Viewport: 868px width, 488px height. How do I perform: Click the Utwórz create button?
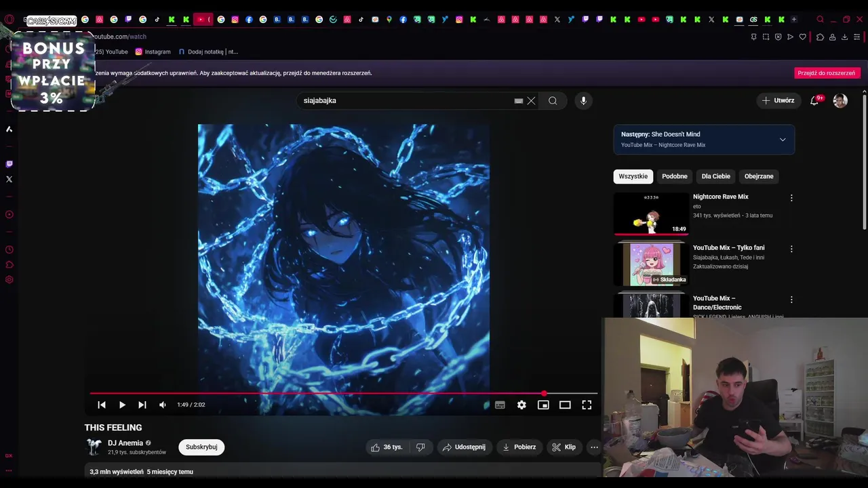[777, 100]
